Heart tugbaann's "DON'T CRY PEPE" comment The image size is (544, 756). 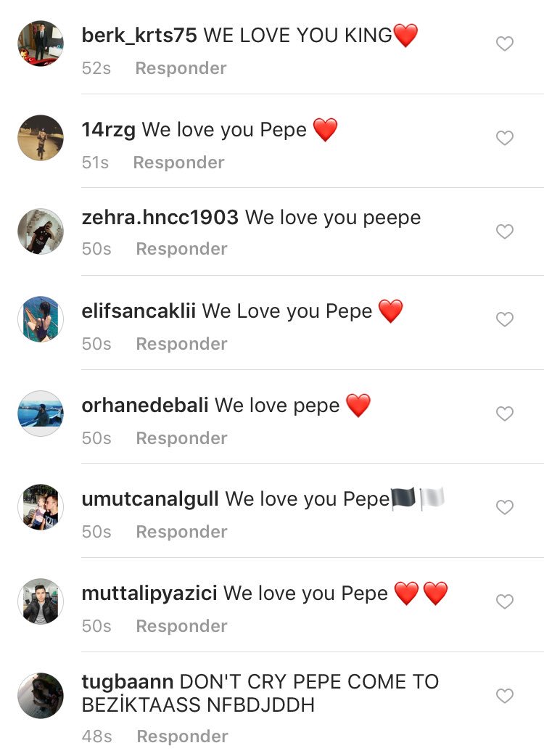pyautogui.click(x=505, y=696)
